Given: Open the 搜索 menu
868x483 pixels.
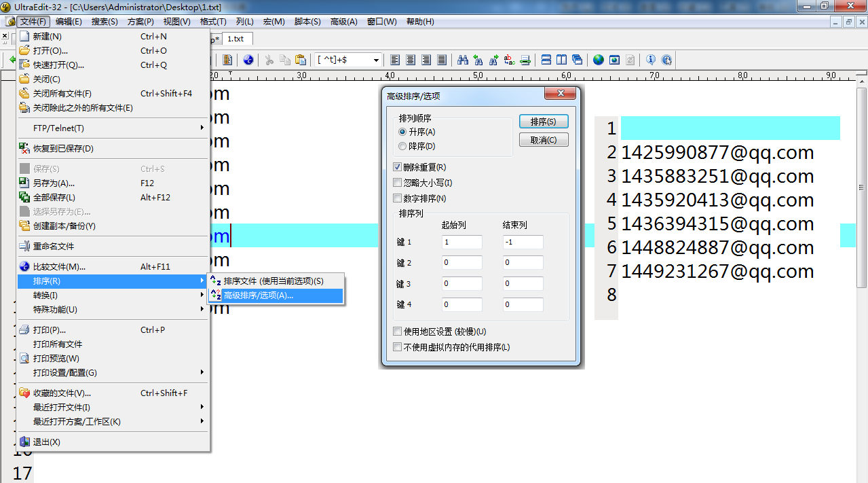Looking at the screenshot, I should point(105,22).
